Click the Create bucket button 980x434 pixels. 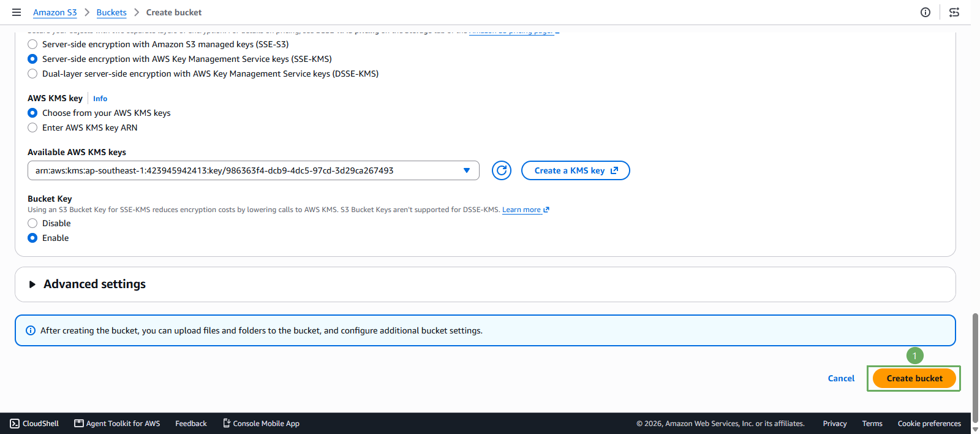coord(914,378)
